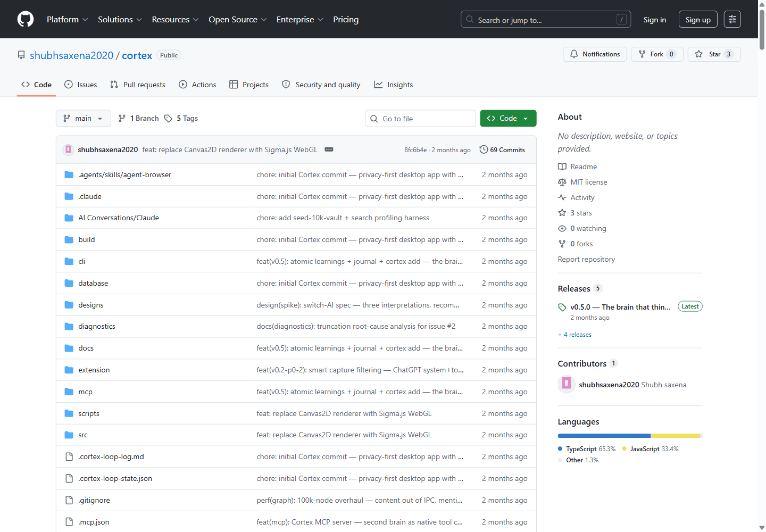766x532 pixels.
Task: Click the Star button for the repository
Action: [714, 54]
